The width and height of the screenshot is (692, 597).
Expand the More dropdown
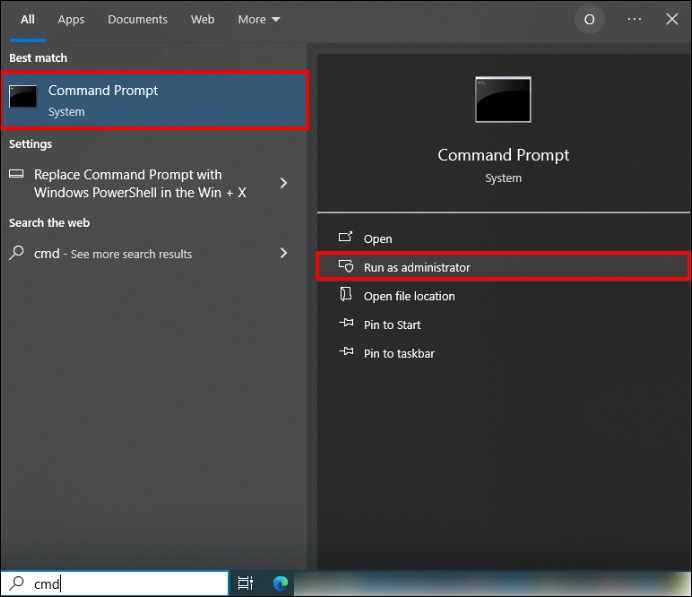259,19
